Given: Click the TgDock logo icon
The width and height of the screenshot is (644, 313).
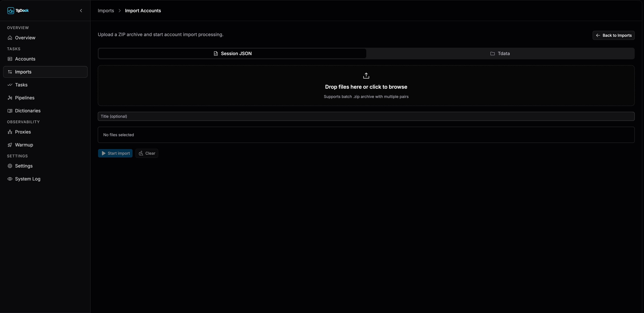Looking at the screenshot, I should click(x=11, y=11).
